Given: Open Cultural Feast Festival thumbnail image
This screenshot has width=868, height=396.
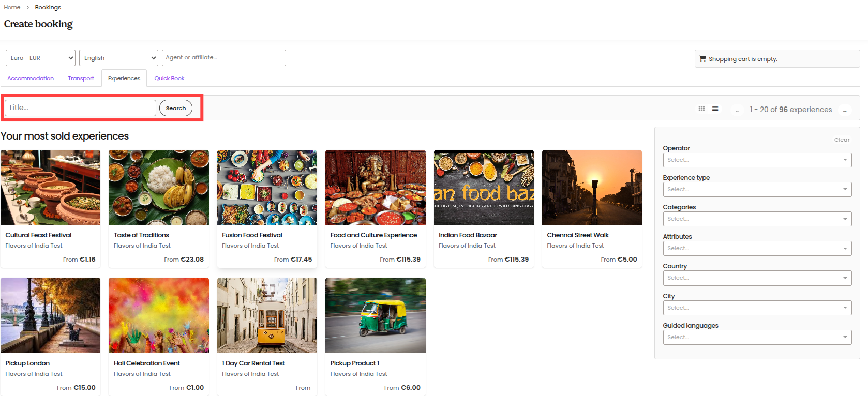Looking at the screenshot, I should [x=51, y=187].
